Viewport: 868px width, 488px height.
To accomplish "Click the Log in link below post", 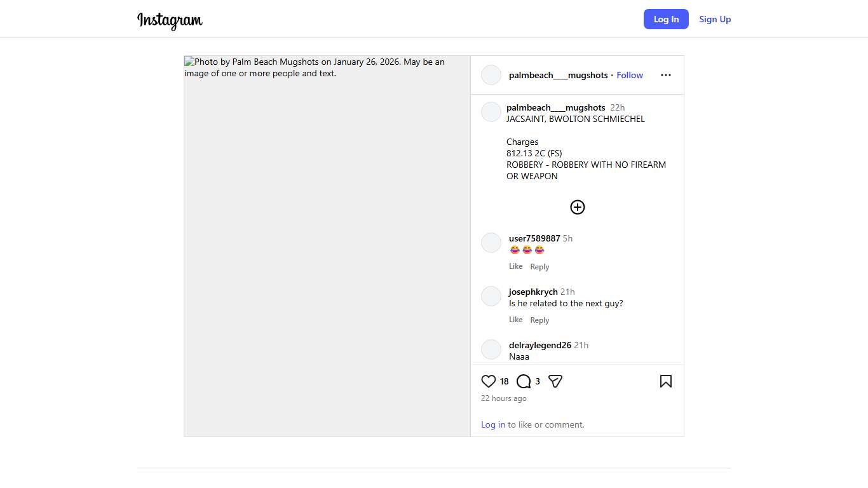I will tap(492, 424).
